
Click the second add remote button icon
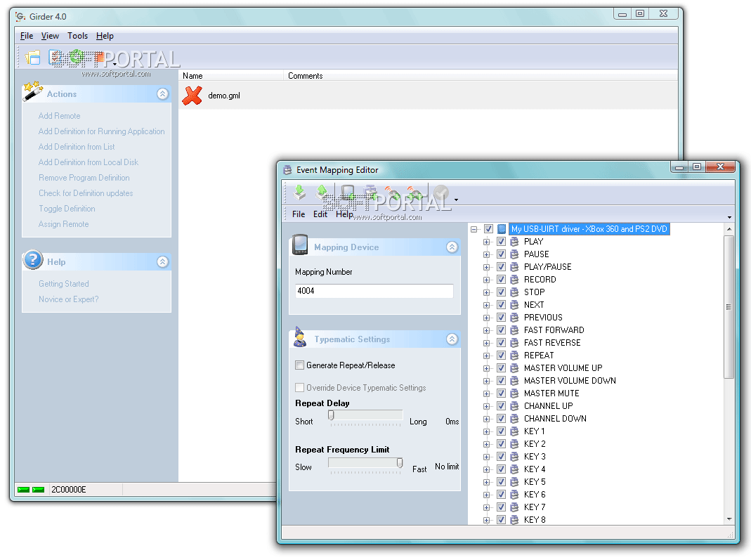[414, 193]
